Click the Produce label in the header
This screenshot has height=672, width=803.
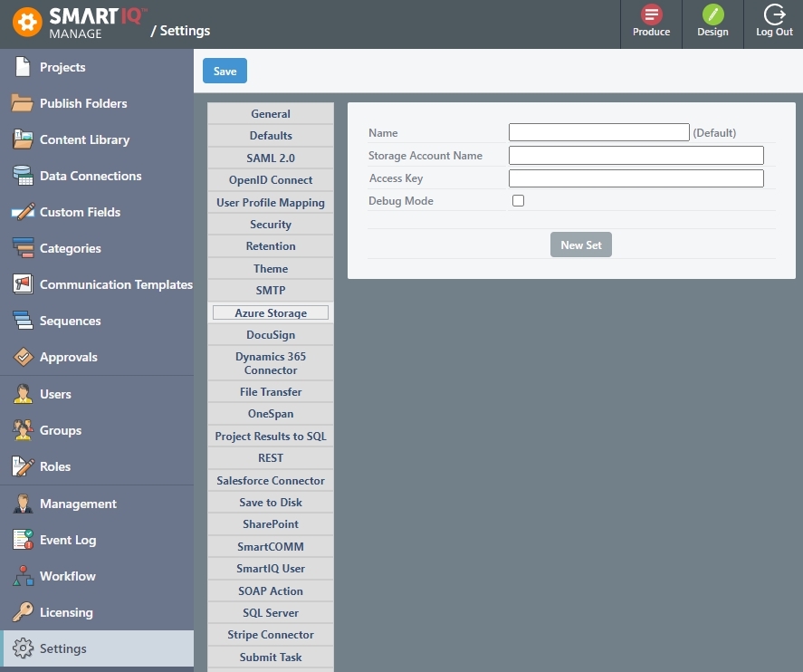coord(651,32)
